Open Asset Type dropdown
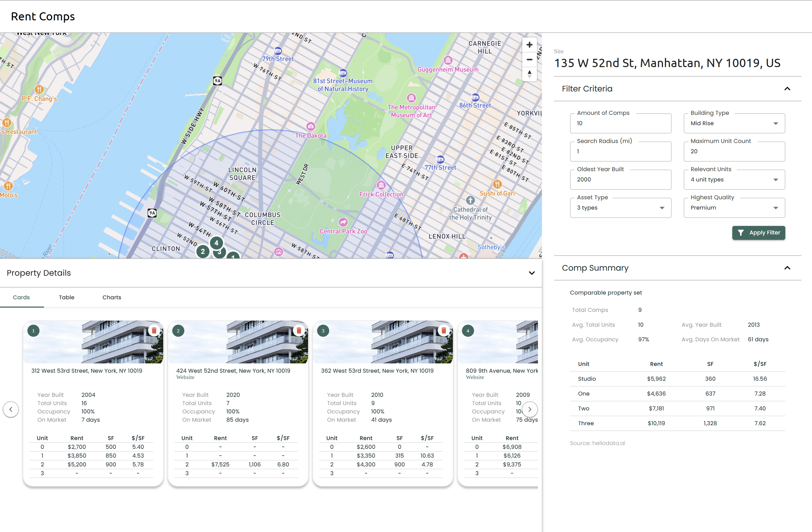 (620, 208)
